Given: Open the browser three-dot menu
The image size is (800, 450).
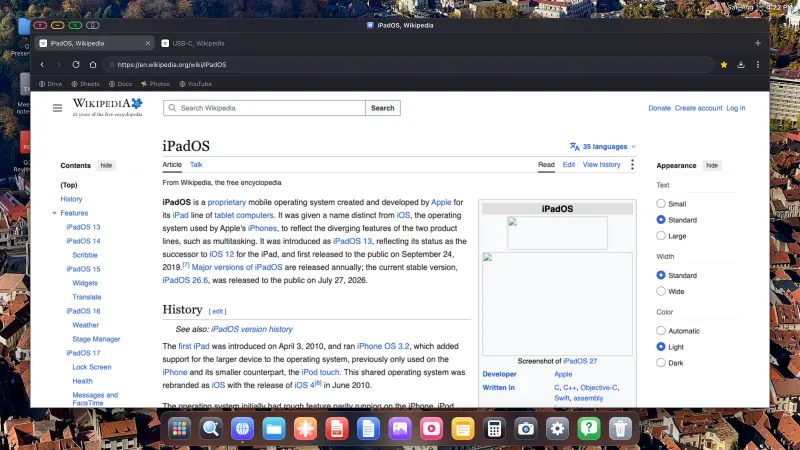Looking at the screenshot, I should click(758, 65).
